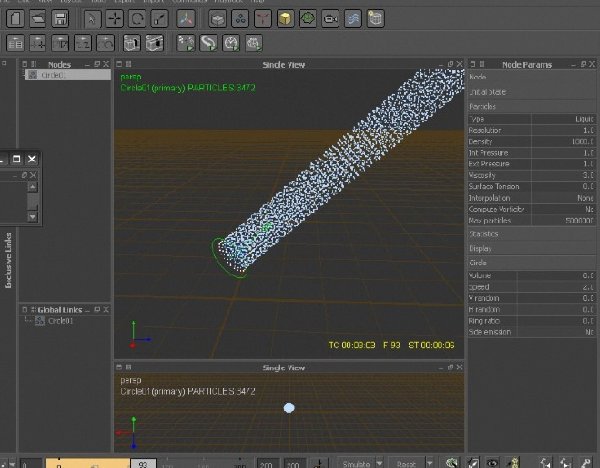
Task: Click the timeline start frame field showing 0
Action: (x=30, y=464)
